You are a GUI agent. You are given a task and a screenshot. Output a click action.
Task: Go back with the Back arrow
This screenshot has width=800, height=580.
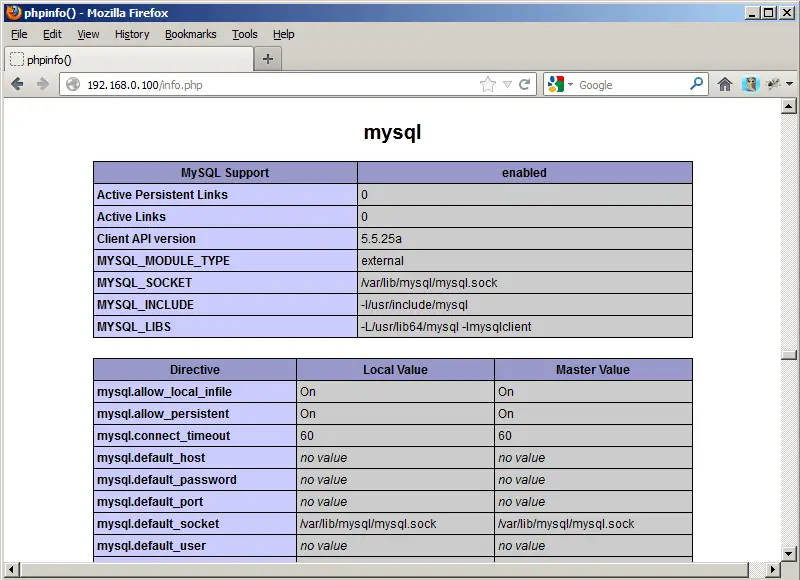point(17,84)
